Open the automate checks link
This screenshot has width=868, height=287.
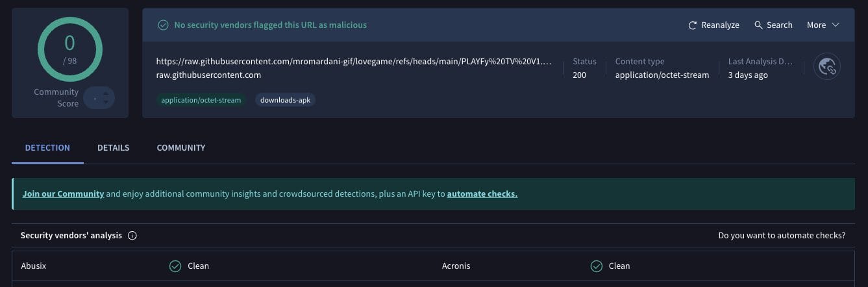point(482,193)
